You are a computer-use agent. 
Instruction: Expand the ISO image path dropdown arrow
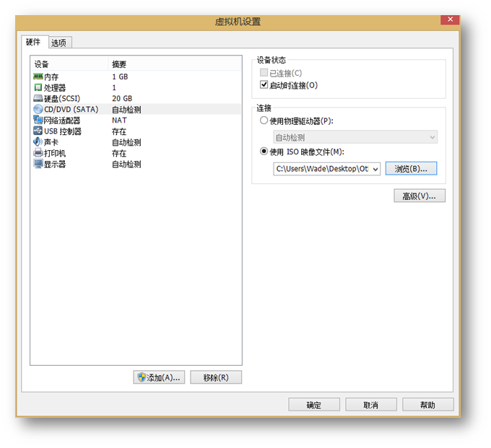[x=375, y=169]
